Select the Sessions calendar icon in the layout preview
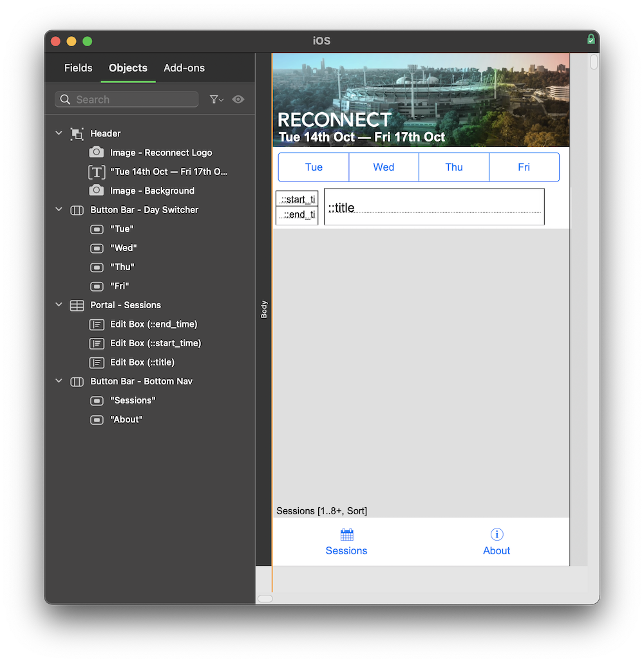Screen dimensions: 644x663 (x=346, y=534)
